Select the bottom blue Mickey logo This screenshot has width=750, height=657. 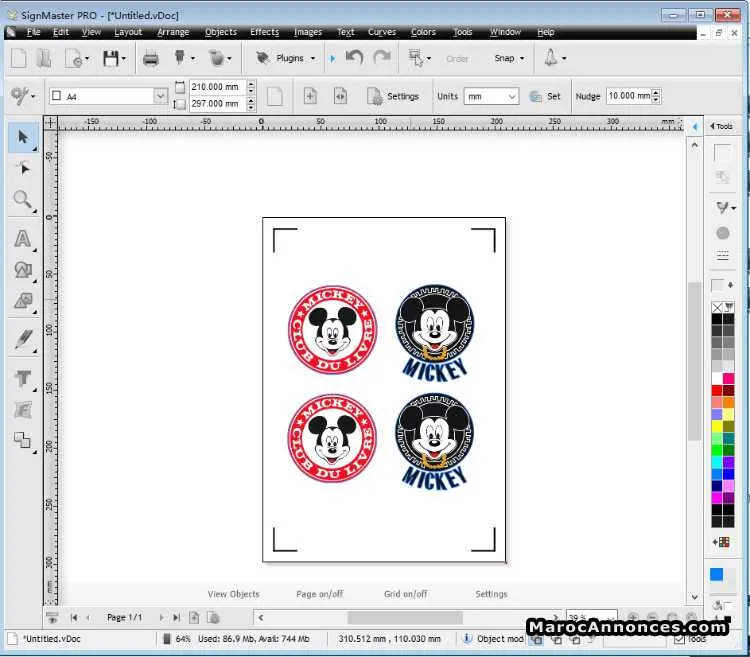point(435,442)
